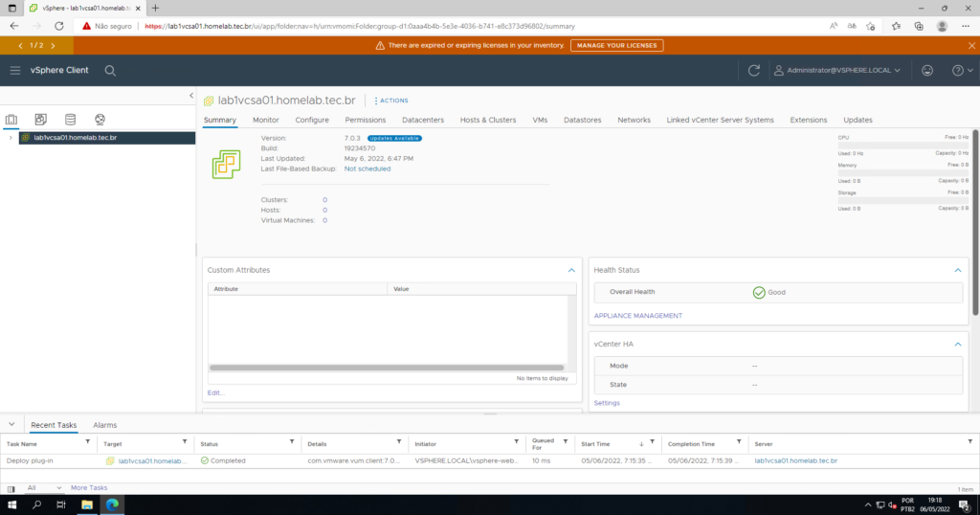Image resolution: width=980 pixels, height=515 pixels.
Task: Click the Custom Attributes horizontal scrollbar
Action: [387, 368]
